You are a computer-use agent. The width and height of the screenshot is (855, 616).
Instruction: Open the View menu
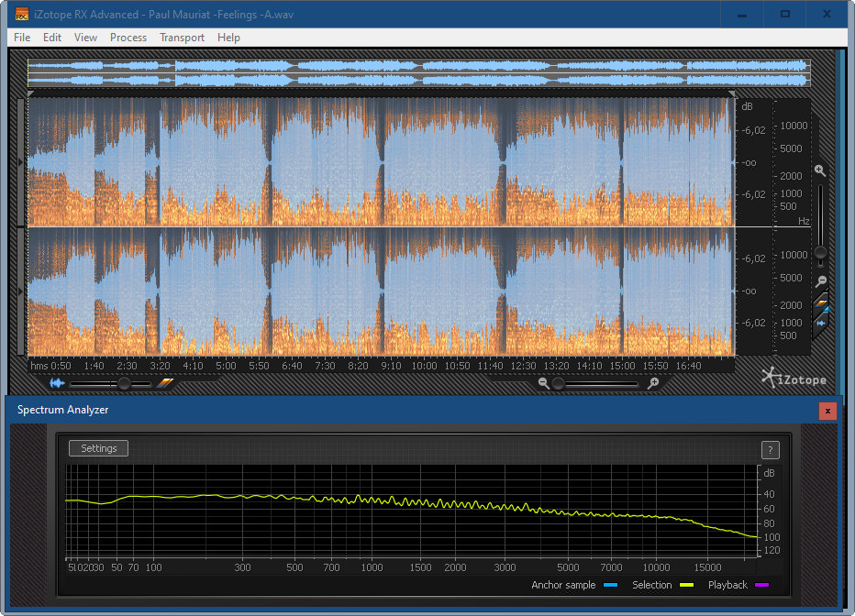(x=85, y=38)
